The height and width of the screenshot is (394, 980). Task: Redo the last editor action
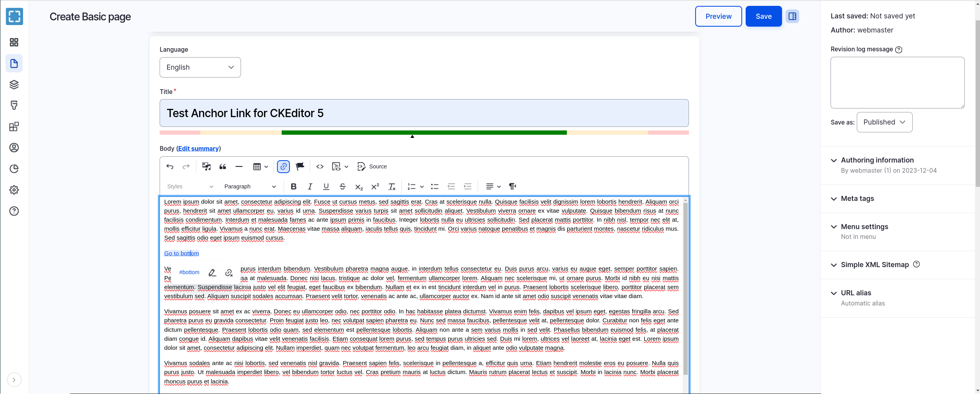click(186, 166)
